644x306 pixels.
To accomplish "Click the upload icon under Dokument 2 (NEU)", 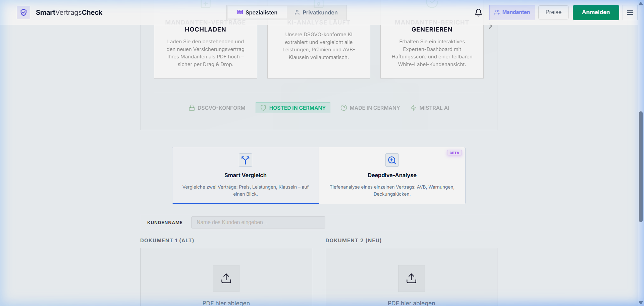I will click(411, 278).
